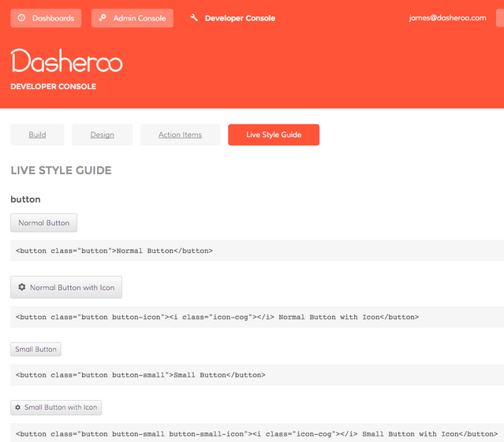Click the LIVE STYLE GUIDE heading

pyautogui.click(x=61, y=170)
